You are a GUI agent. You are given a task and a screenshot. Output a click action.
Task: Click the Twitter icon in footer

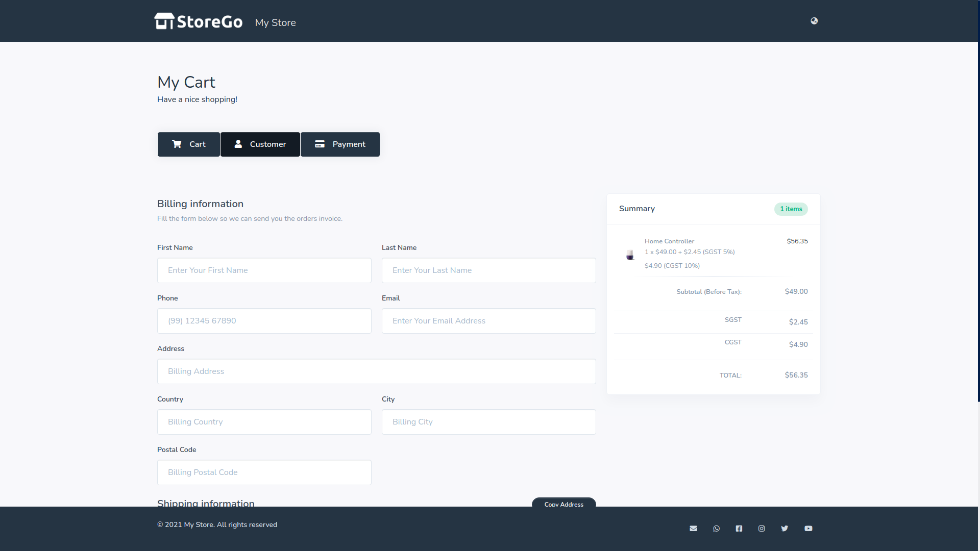click(784, 528)
